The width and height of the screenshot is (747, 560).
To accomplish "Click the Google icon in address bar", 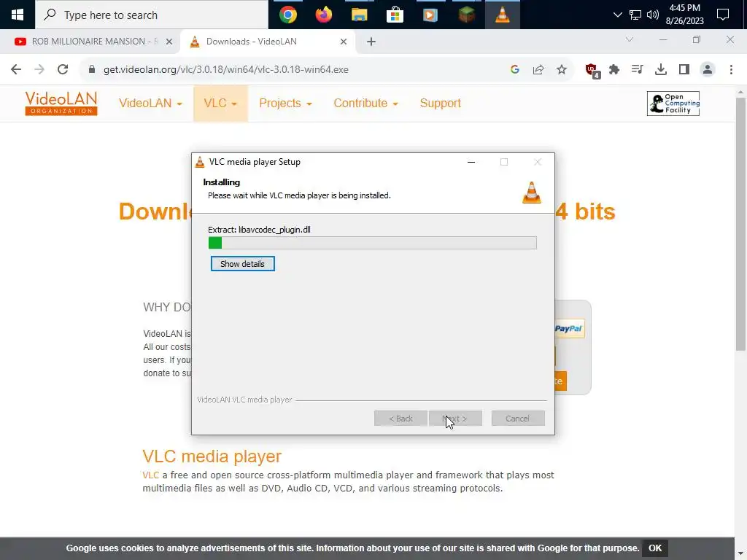I will 514,69.
